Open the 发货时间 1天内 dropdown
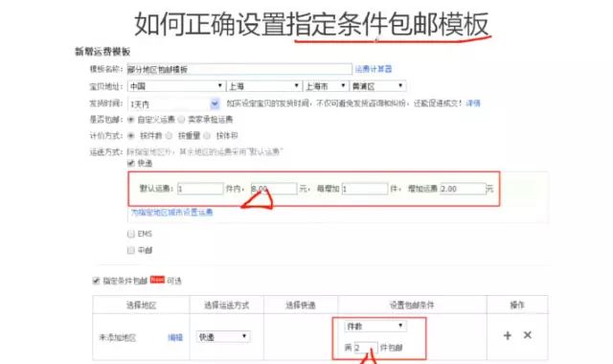Screen dimensions: 613x364 click(173, 104)
